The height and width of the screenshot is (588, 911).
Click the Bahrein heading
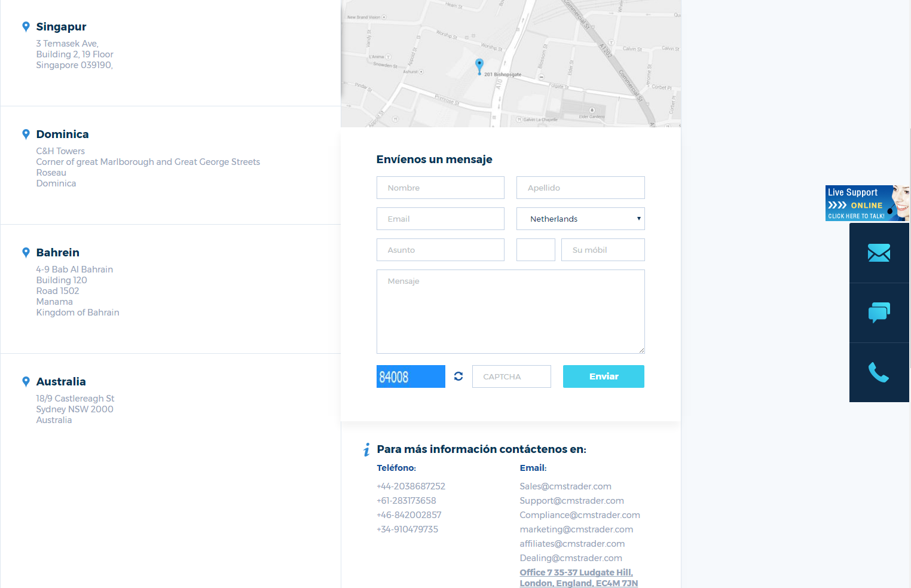click(57, 253)
